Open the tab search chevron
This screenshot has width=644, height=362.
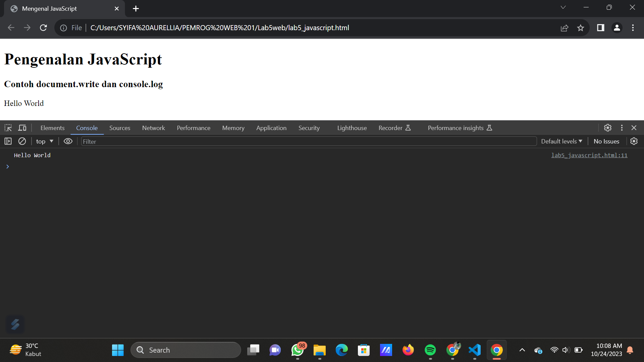pyautogui.click(x=563, y=7)
